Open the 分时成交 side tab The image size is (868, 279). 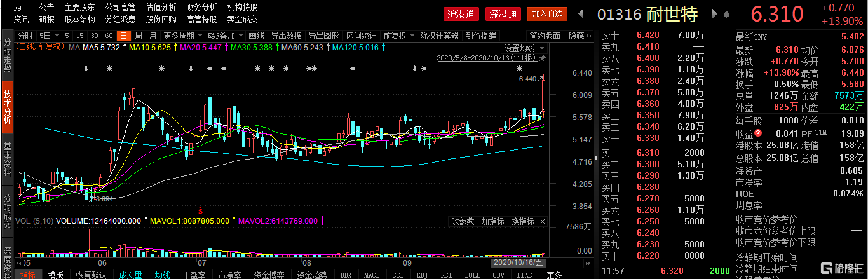tap(7, 212)
